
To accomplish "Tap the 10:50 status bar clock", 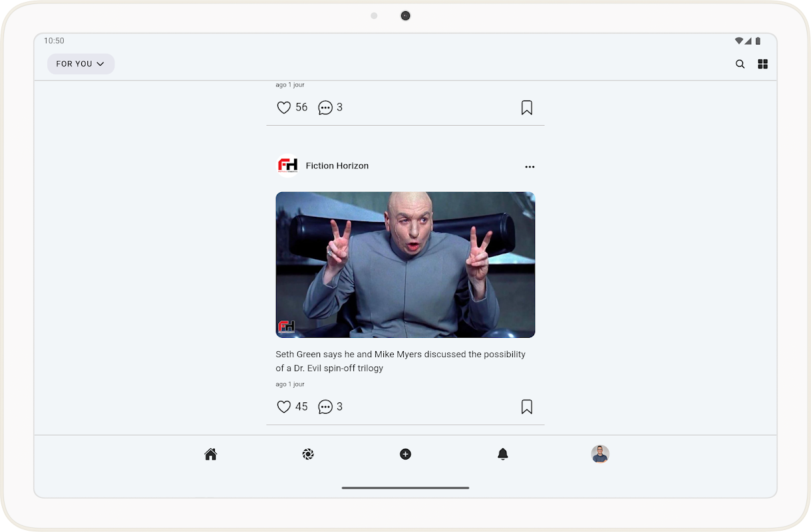I will [55, 41].
